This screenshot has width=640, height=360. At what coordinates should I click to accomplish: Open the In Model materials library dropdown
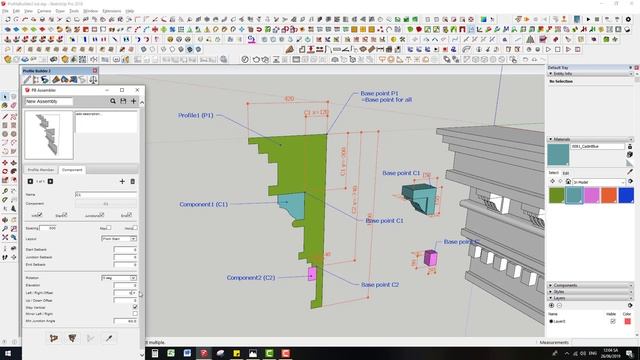point(599,182)
